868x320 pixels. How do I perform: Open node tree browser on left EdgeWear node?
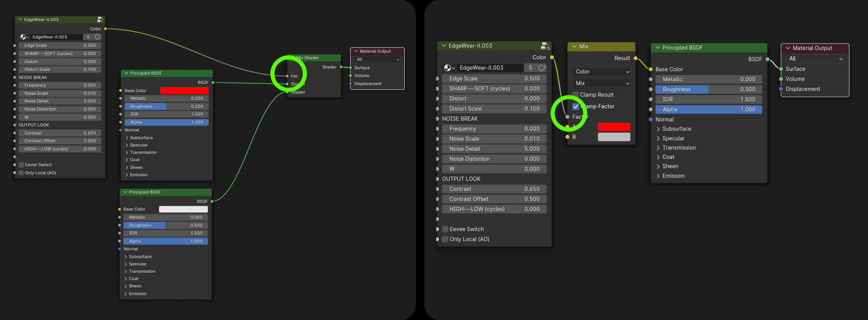click(x=24, y=37)
